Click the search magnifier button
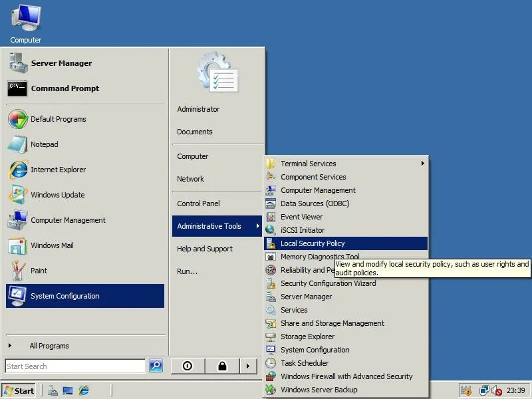 click(156, 366)
